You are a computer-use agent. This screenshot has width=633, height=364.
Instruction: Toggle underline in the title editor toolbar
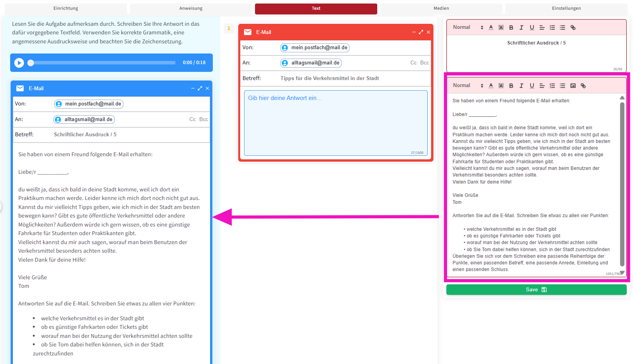click(x=532, y=28)
